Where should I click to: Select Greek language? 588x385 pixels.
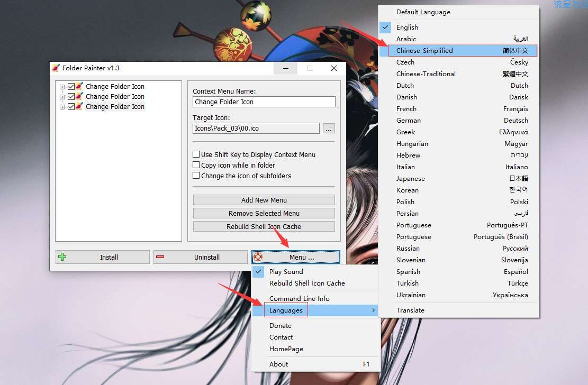[x=459, y=132]
